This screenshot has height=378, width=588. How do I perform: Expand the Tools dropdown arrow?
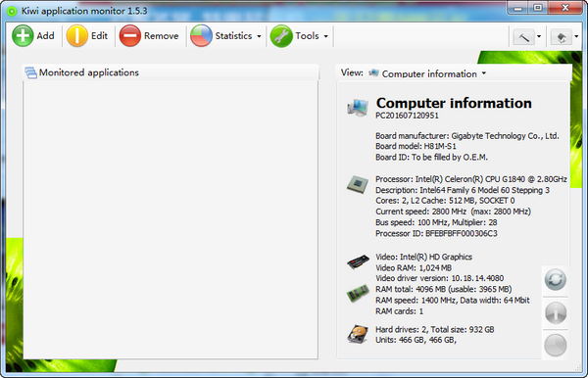tap(325, 36)
